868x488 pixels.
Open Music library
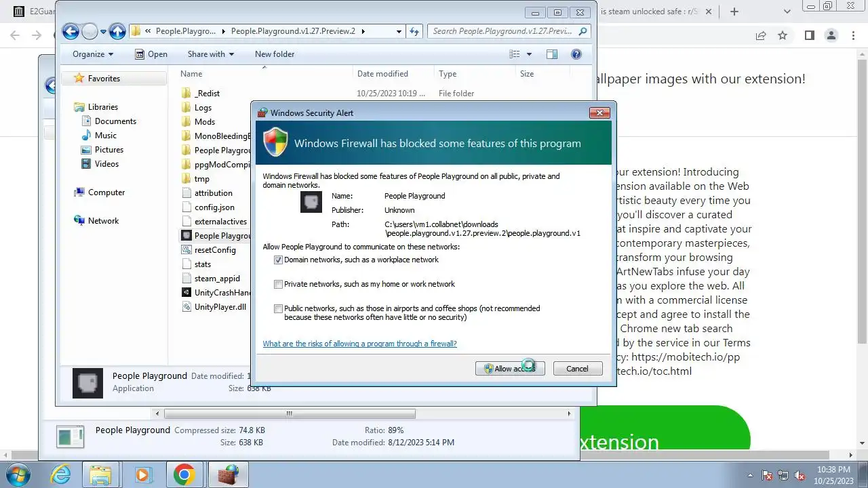click(106, 136)
